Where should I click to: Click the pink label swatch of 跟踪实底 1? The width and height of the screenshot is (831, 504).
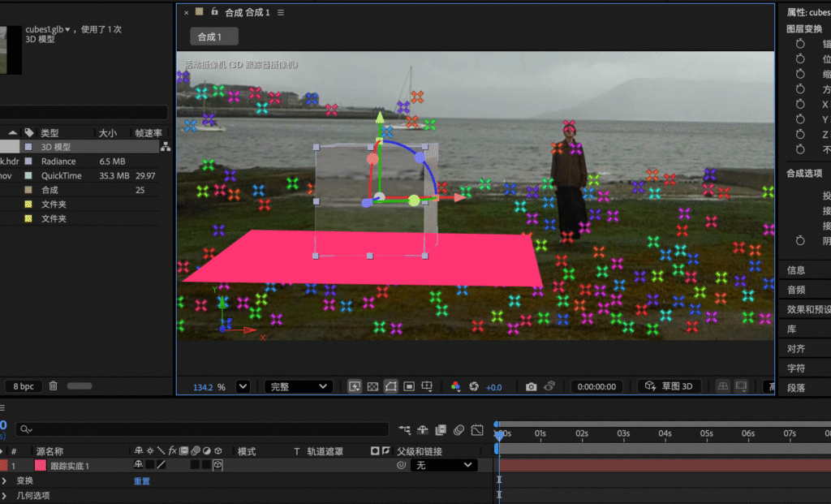point(40,466)
